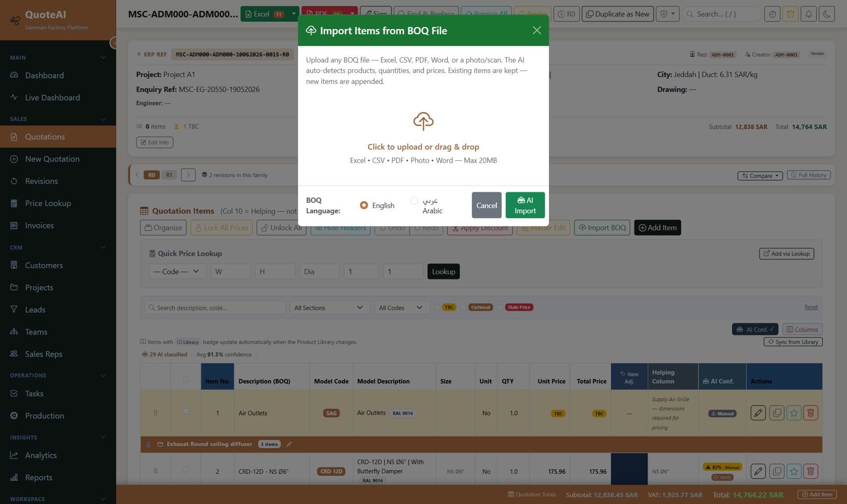Click the Add via Lookup button

pos(787,254)
